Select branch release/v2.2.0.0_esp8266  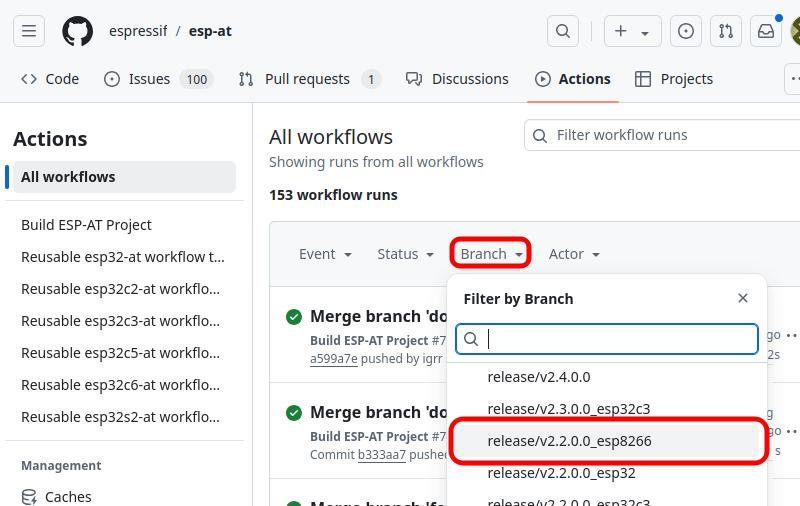(x=569, y=441)
